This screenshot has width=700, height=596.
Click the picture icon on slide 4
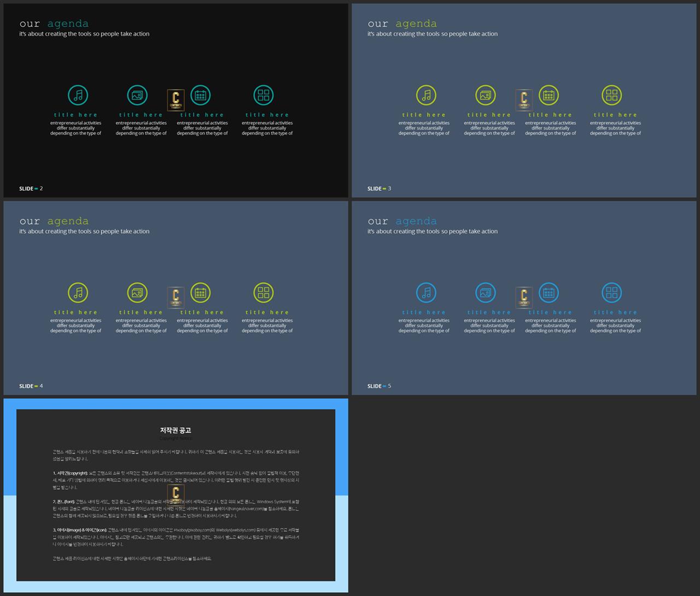click(137, 293)
